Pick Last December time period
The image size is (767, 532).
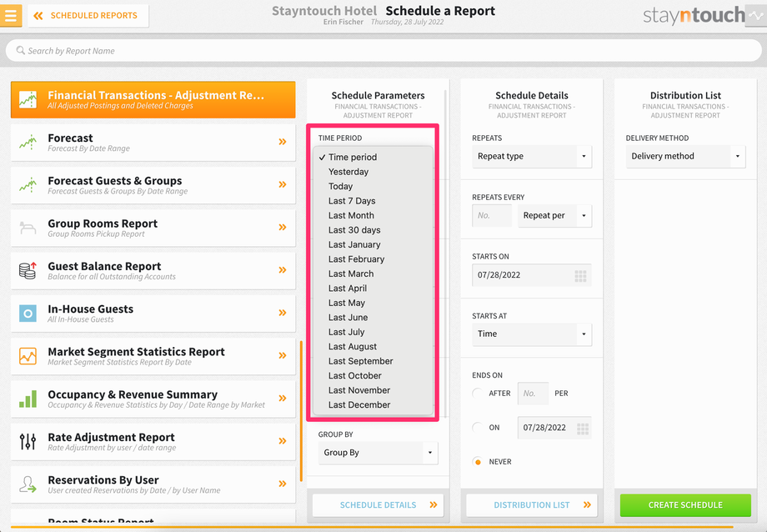pyautogui.click(x=373, y=404)
